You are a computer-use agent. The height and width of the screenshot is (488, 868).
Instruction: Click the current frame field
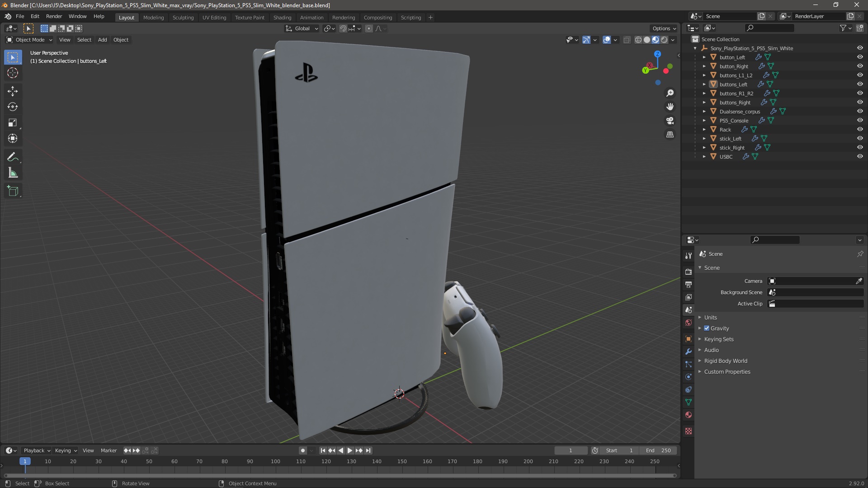tap(571, 450)
